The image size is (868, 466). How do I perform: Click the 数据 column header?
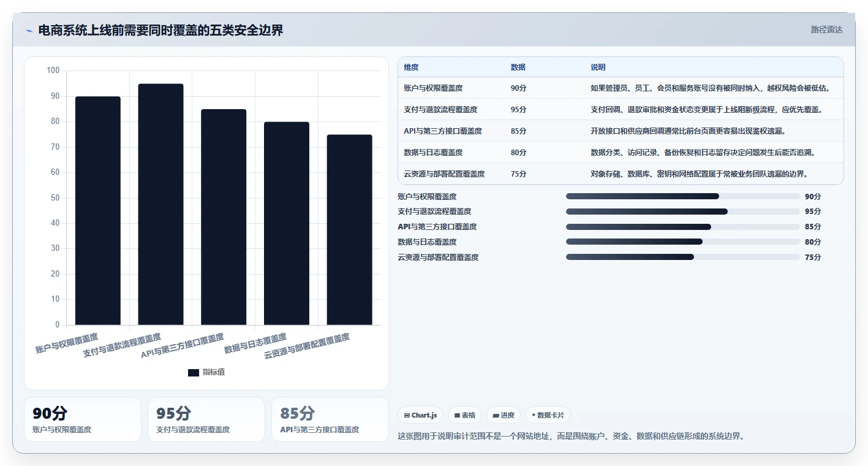518,67
